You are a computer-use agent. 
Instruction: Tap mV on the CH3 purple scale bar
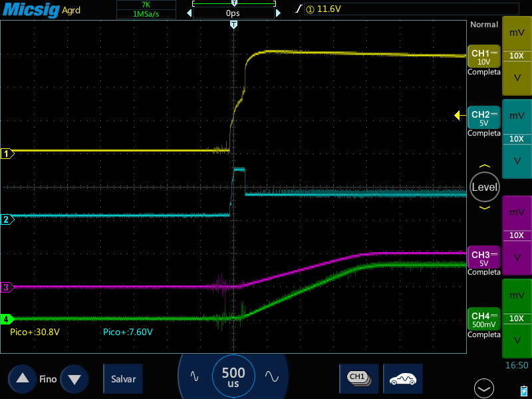tap(517, 212)
